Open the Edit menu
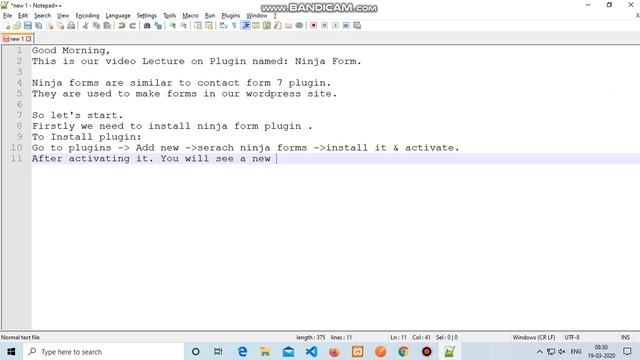This screenshot has height=360, width=640. [23, 16]
